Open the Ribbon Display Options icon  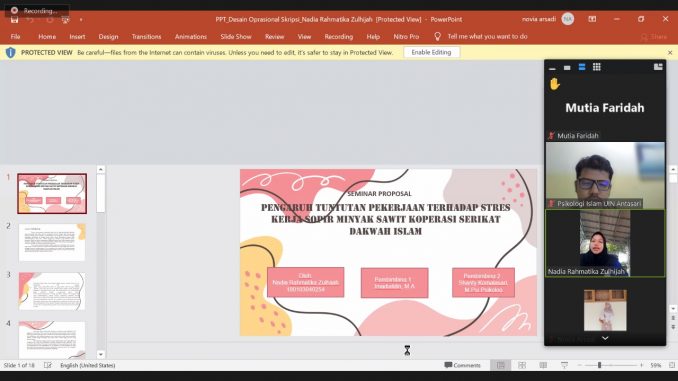coord(592,19)
